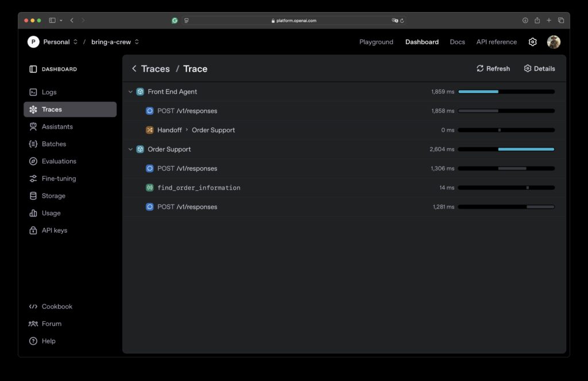
Task: Click the Handoff shuffle icon
Action: tap(150, 130)
